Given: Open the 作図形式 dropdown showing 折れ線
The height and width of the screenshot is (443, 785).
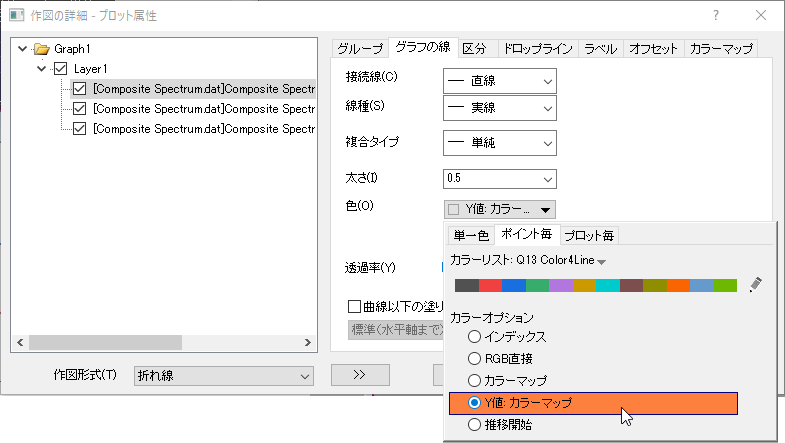Looking at the screenshot, I should tap(224, 376).
